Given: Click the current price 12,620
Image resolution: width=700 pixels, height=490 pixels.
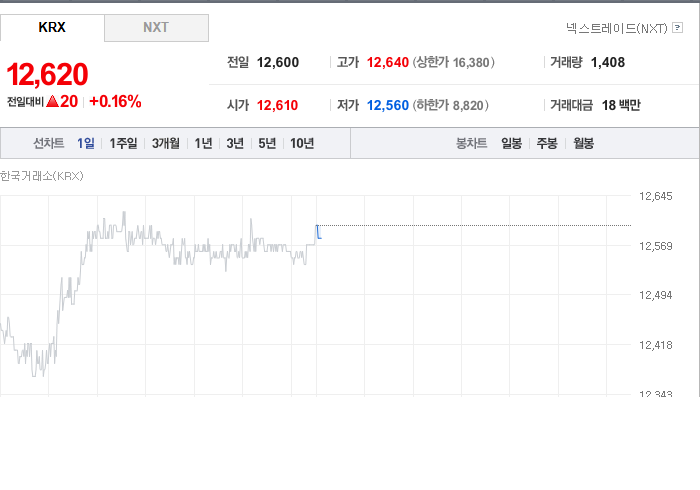Looking at the screenshot, I should coord(47,74).
